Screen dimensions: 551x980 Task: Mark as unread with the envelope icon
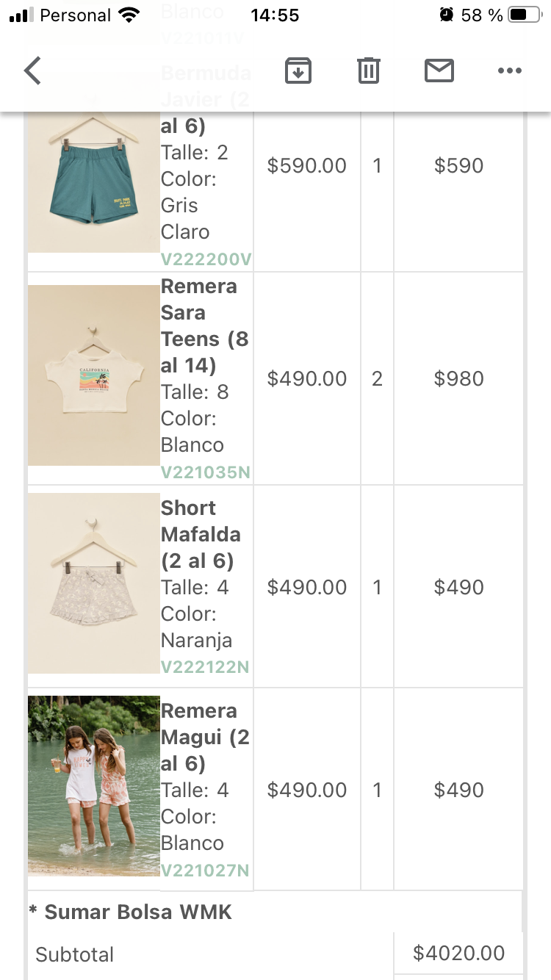[439, 71]
